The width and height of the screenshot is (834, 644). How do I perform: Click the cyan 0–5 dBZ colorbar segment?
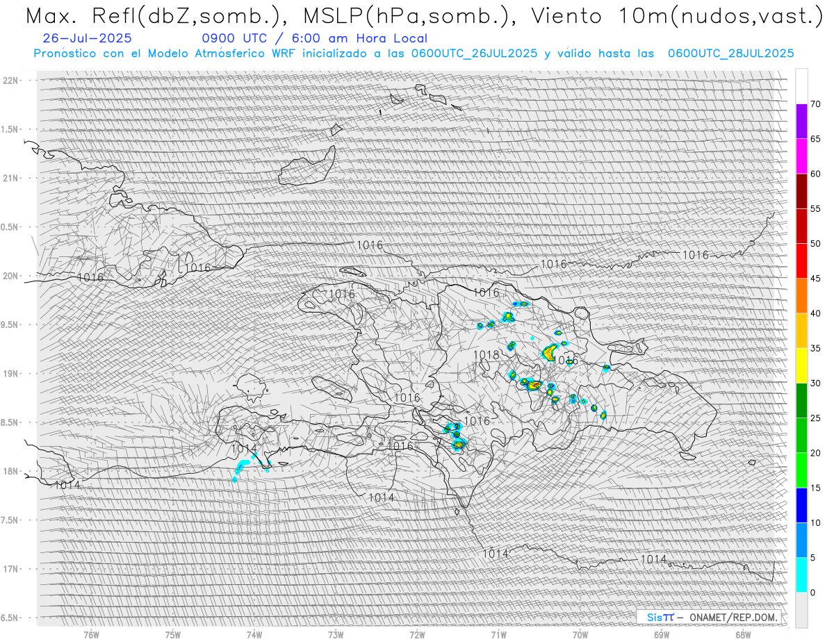801,575
